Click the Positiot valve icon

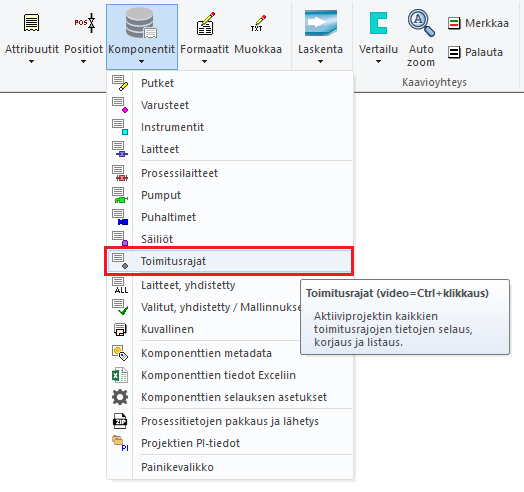pos(85,23)
